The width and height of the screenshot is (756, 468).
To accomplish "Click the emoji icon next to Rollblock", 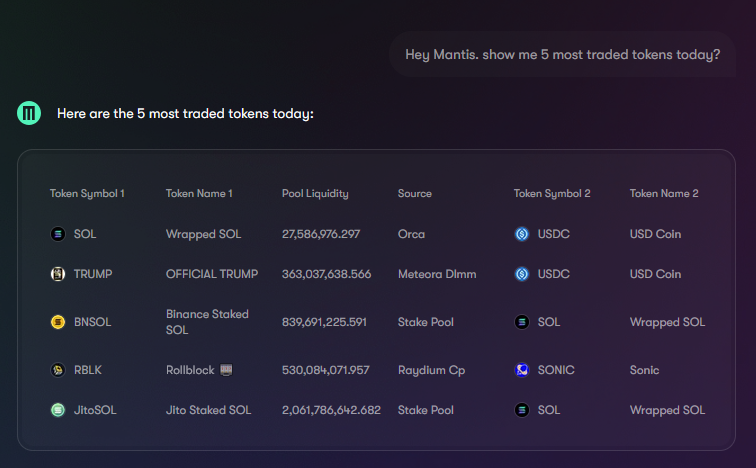I will pos(226,370).
